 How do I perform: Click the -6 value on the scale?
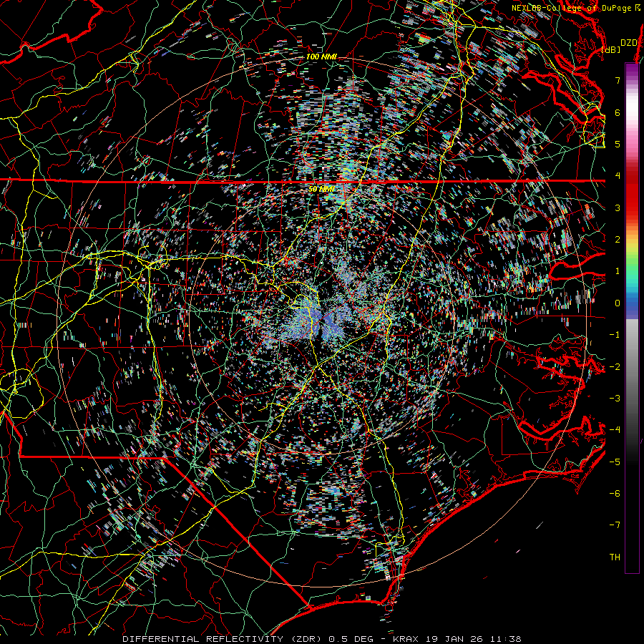point(615,494)
